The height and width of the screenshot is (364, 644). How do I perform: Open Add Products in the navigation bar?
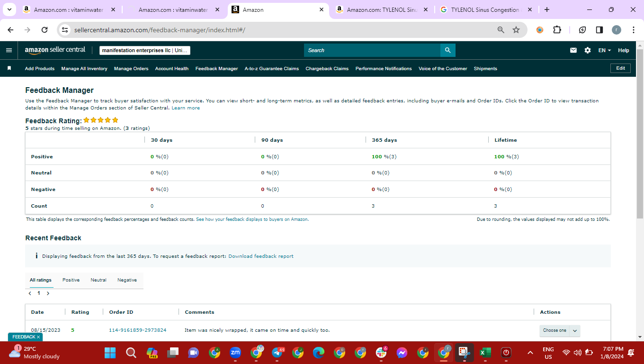(x=40, y=69)
